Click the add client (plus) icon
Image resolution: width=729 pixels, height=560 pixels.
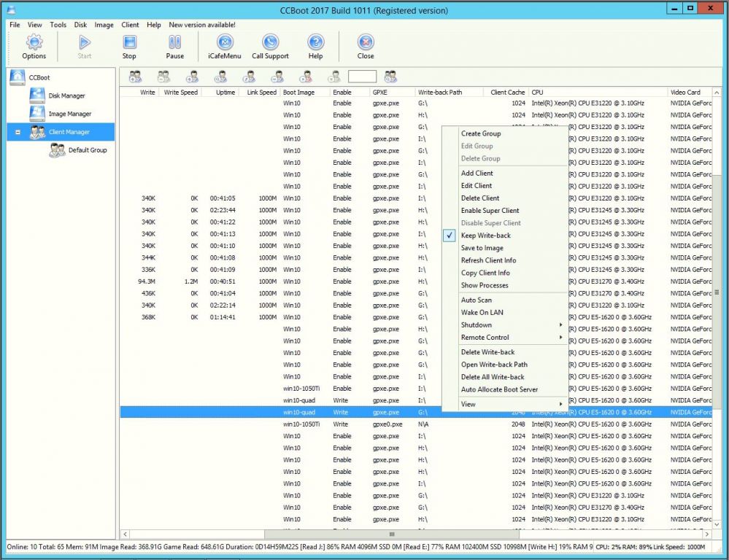click(192, 77)
